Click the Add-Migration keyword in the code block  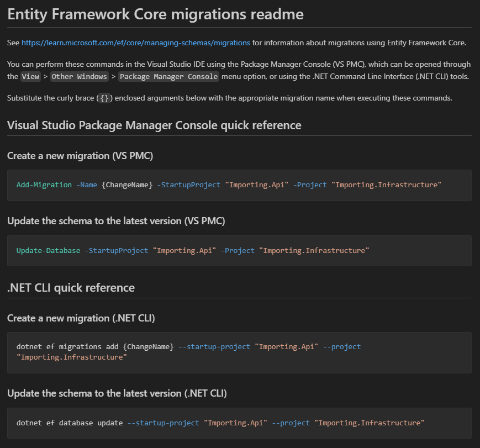[44, 185]
